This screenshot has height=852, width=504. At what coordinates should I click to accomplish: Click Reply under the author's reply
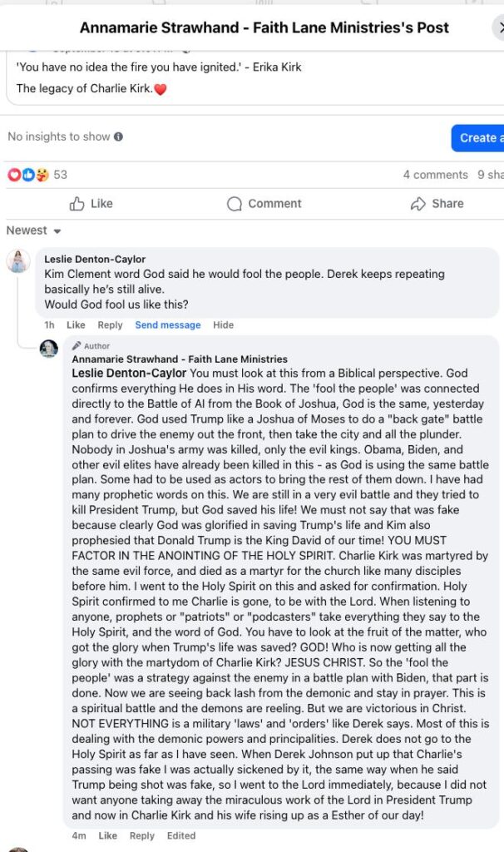click(x=142, y=835)
